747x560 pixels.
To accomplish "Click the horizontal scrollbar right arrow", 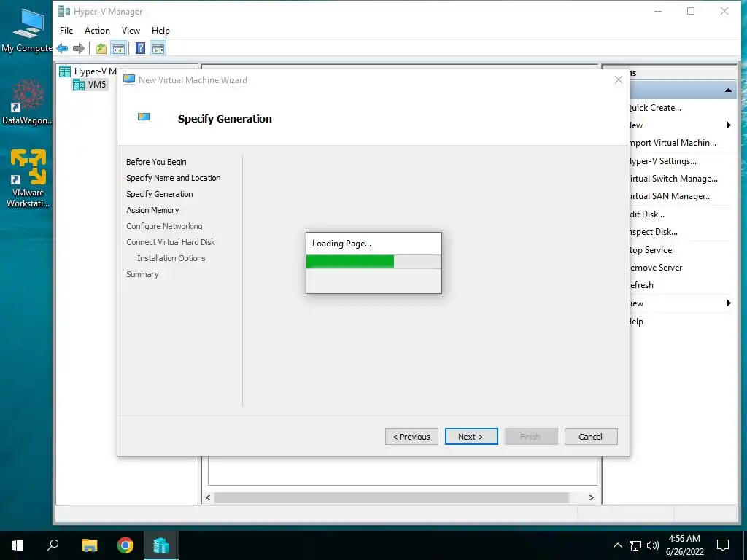I will coord(591,497).
